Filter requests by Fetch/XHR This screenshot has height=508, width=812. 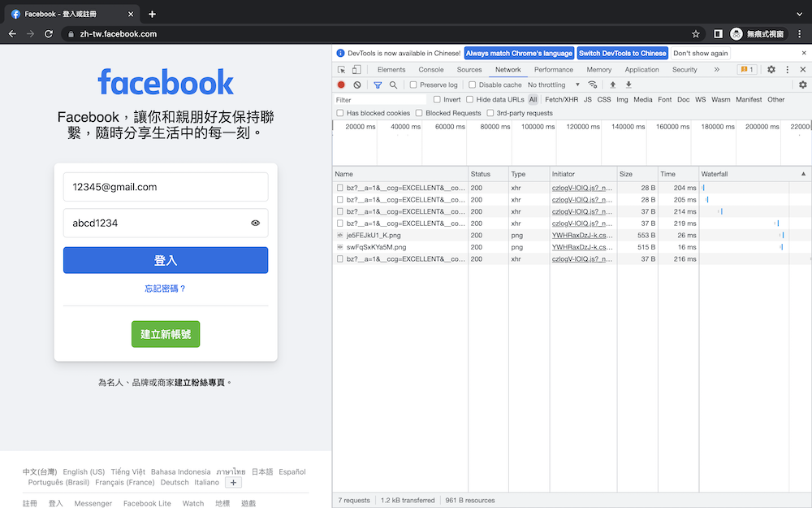point(561,99)
